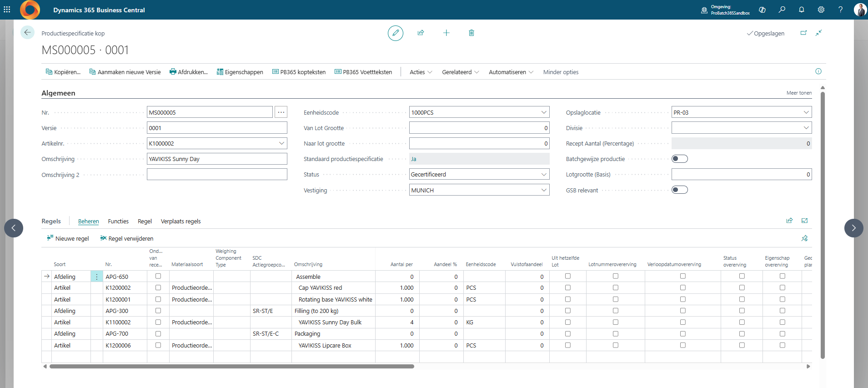This screenshot has width=868, height=388.
Task: Click Kopiëren... button
Action: coord(63,72)
